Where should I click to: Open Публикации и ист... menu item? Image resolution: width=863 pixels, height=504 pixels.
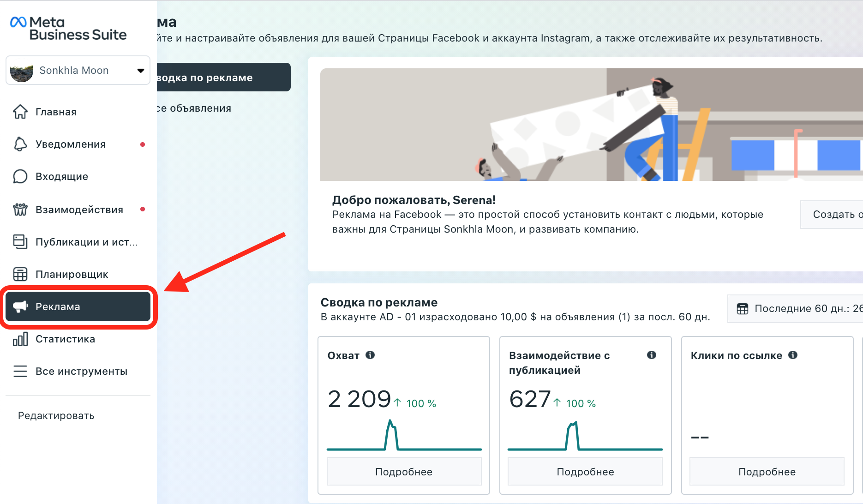(x=78, y=242)
